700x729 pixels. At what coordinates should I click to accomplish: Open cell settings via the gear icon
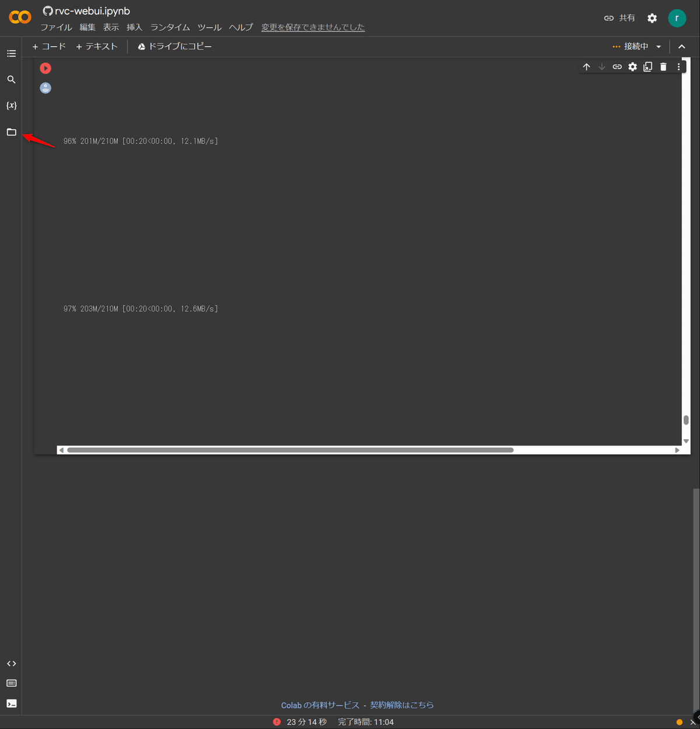click(x=632, y=66)
